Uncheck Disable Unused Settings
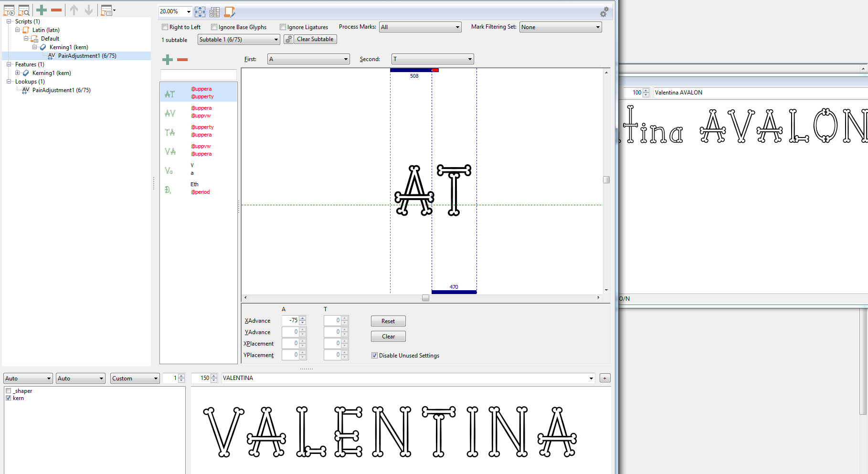Image resolution: width=868 pixels, height=474 pixels. [x=374, y=356]
